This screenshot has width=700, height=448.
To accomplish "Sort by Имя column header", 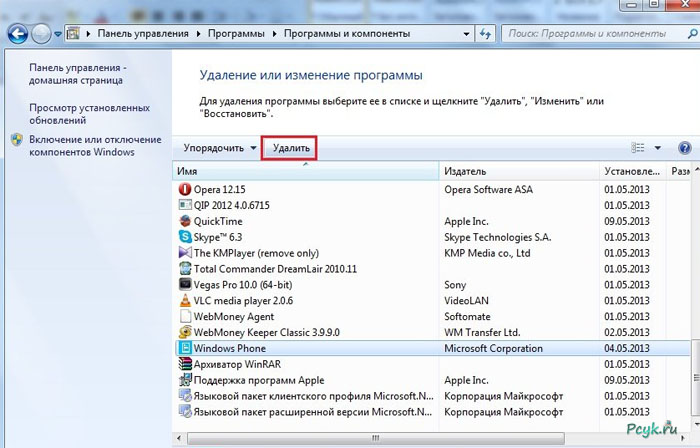I will click(x=305, y=171).
